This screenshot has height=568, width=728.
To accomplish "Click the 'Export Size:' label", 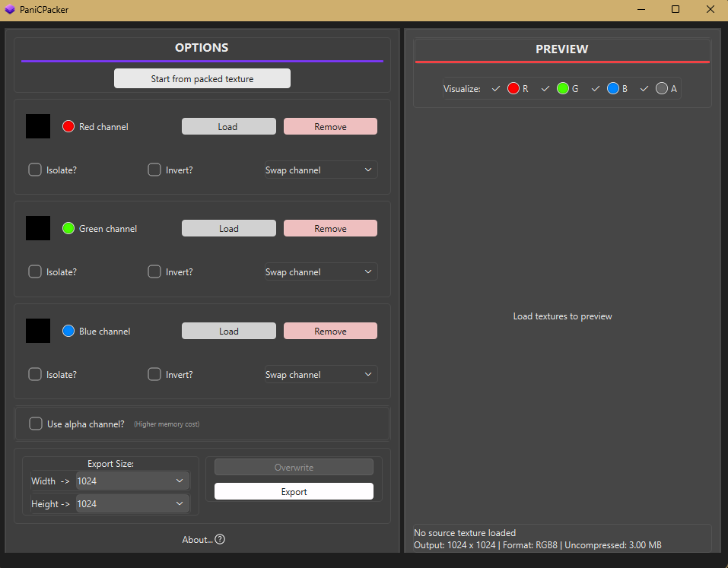I will tap(110, 464).
